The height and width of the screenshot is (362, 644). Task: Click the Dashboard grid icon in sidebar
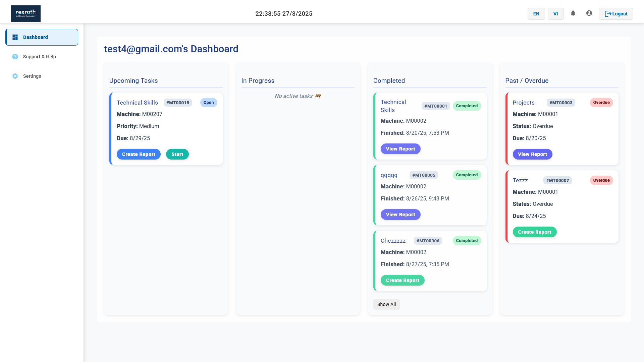(15, 37)
